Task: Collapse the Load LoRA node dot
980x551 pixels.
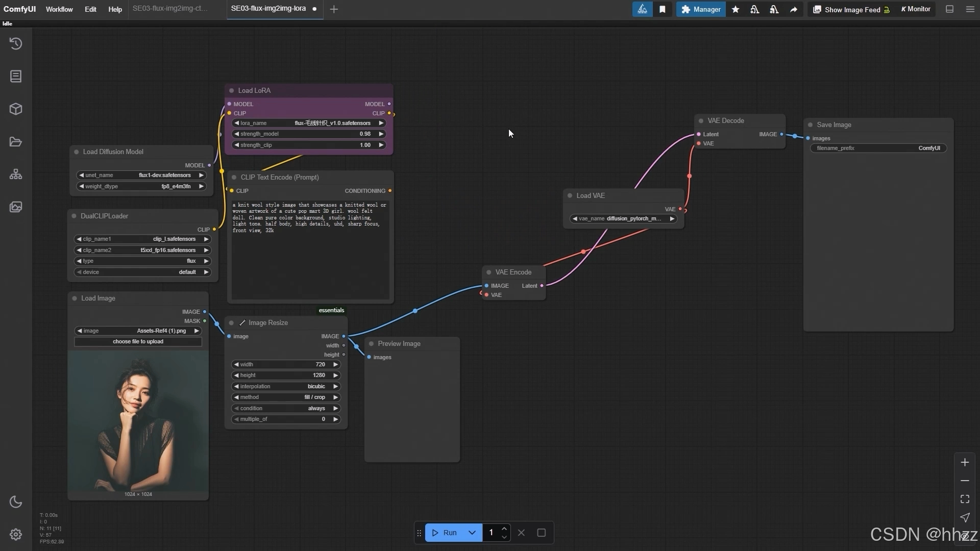Action: pos(231,90)
